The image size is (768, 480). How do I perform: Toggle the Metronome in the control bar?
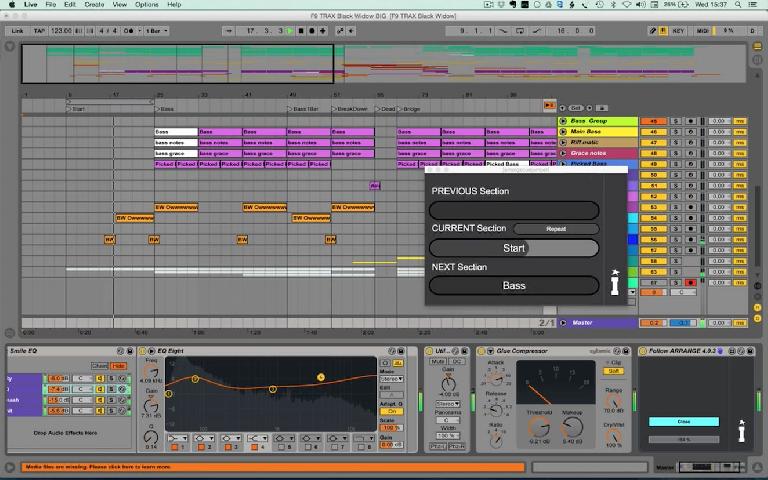128,30
